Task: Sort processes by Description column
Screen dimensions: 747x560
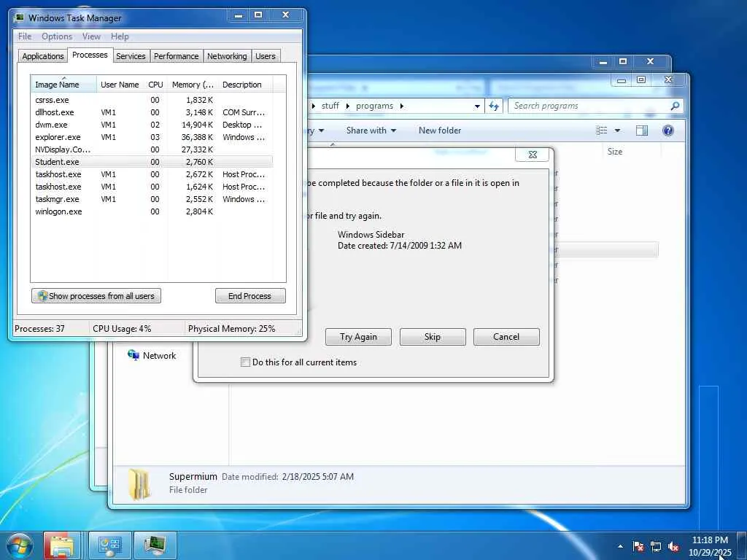Action: click(x=245, y=85)
